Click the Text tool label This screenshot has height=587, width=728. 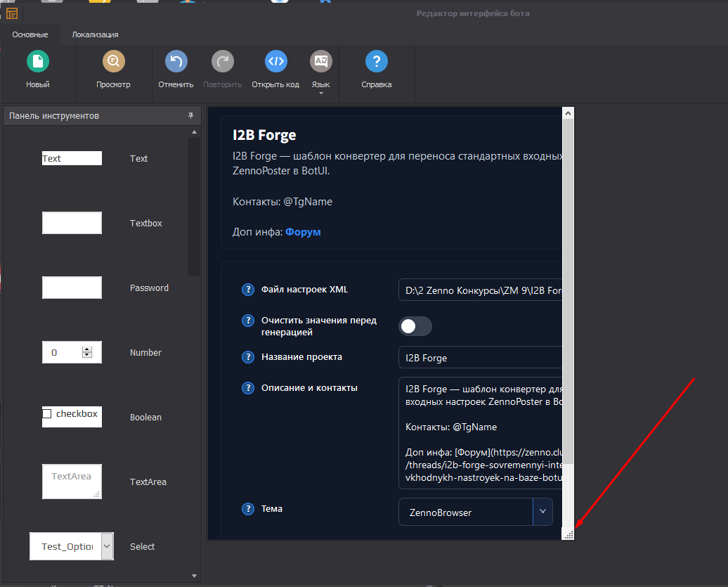click(138, 159)
